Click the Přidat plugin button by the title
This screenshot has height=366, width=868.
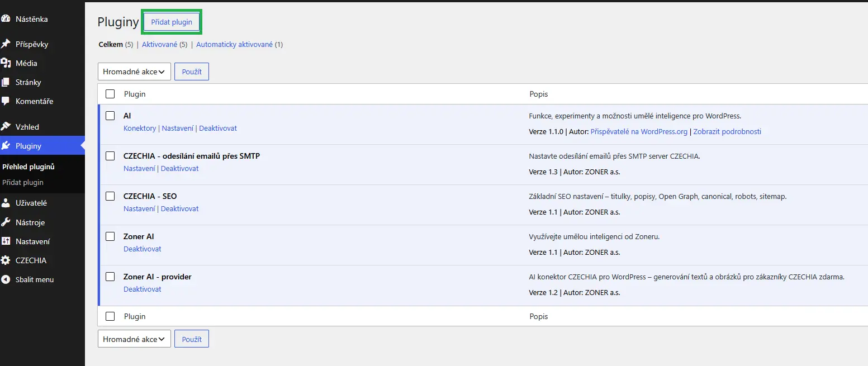(x=172, y=22)
